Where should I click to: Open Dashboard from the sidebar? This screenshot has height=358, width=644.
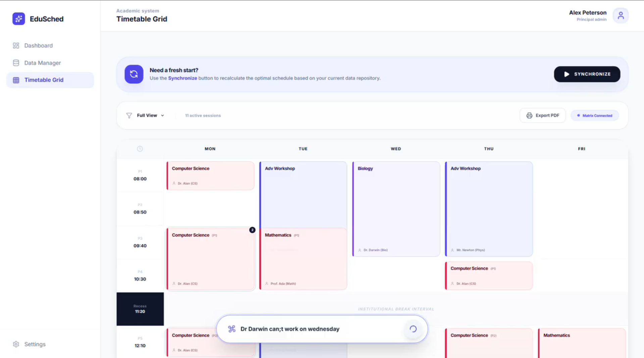pyautogui.click(x=38, y=46)
